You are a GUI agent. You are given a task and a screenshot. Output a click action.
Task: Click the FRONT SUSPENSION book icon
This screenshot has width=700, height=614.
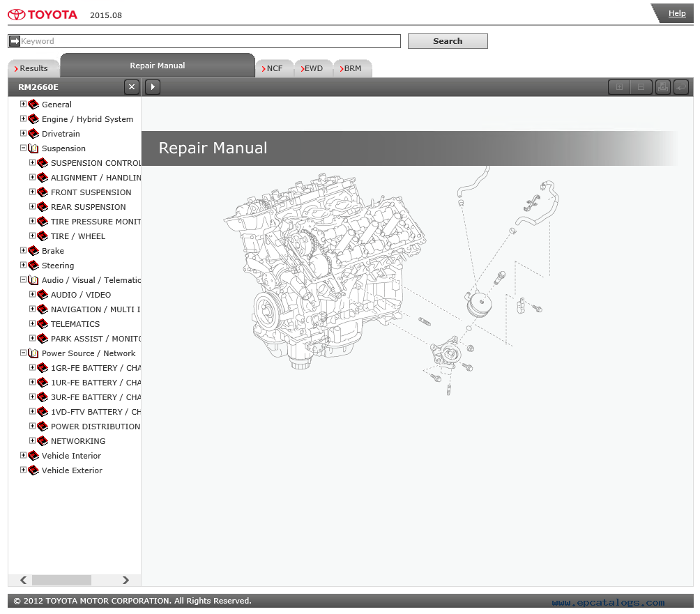43,192
